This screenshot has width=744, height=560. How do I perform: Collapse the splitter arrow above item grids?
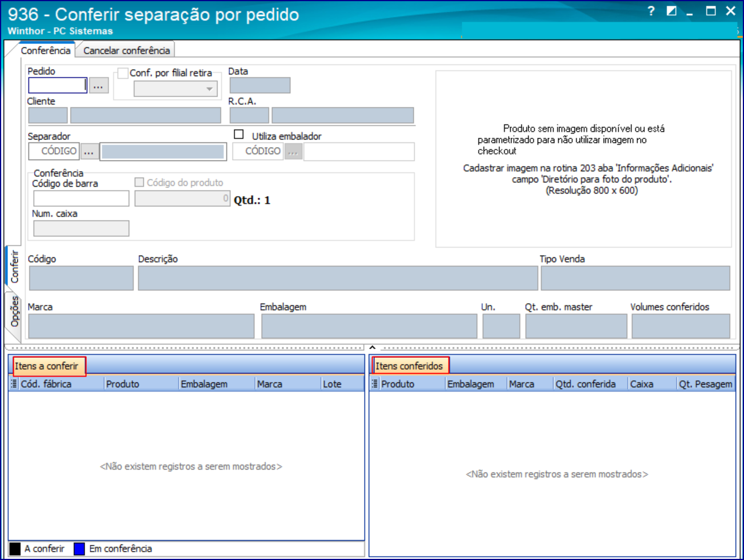pyautogui.click(x=372, y=347)
